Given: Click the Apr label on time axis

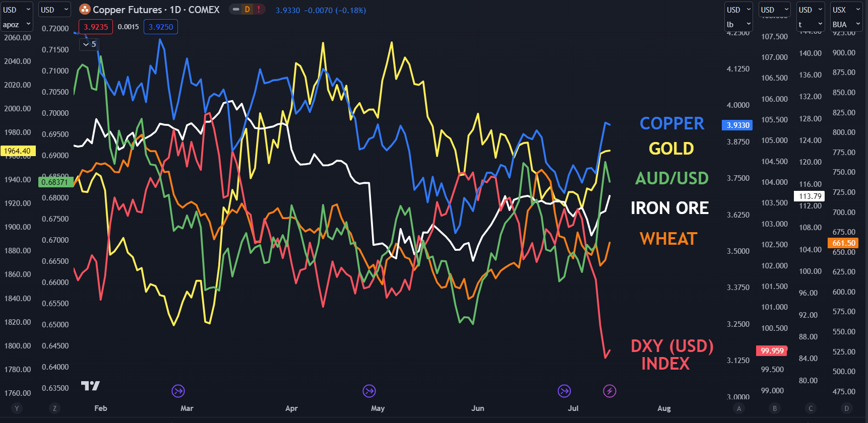Looking at the screenshot, I should tap(291, 408).
